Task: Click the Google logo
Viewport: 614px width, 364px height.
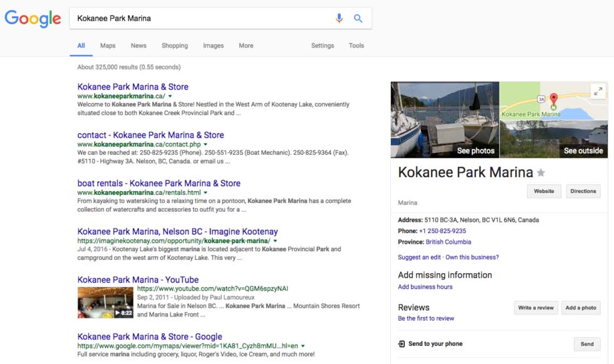Action: point(33,18)
